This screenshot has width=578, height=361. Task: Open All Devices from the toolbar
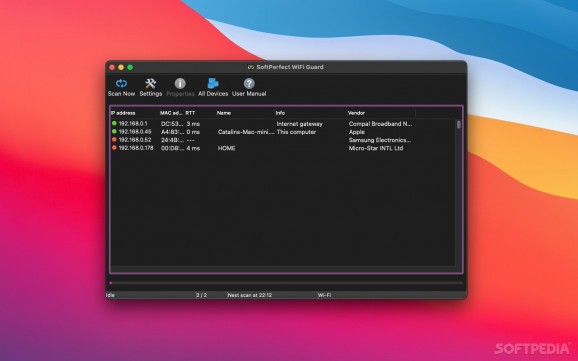point(213,87)
